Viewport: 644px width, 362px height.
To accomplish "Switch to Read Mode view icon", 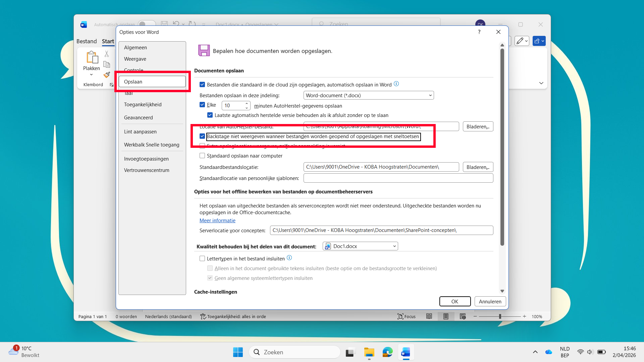I will point(429,316).
